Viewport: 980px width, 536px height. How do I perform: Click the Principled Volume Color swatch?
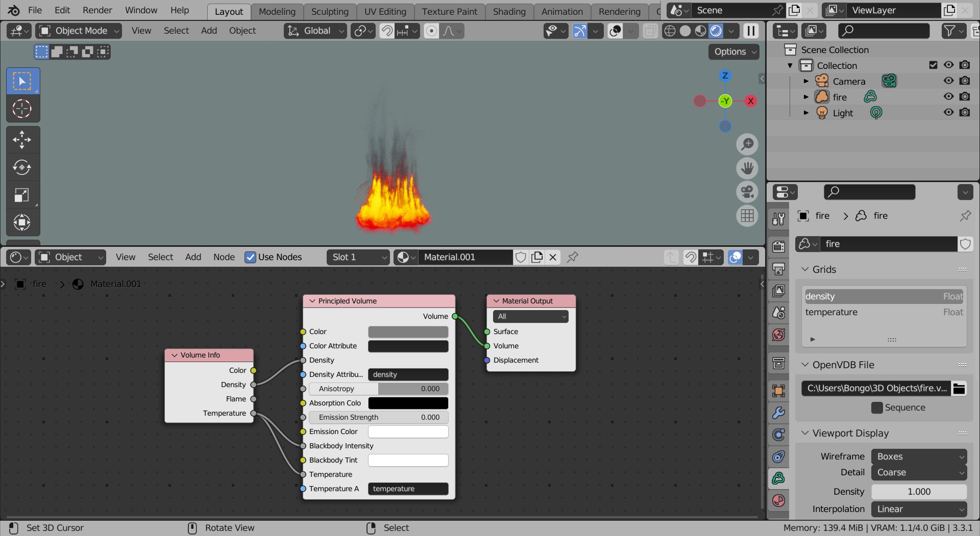[408, 331]
